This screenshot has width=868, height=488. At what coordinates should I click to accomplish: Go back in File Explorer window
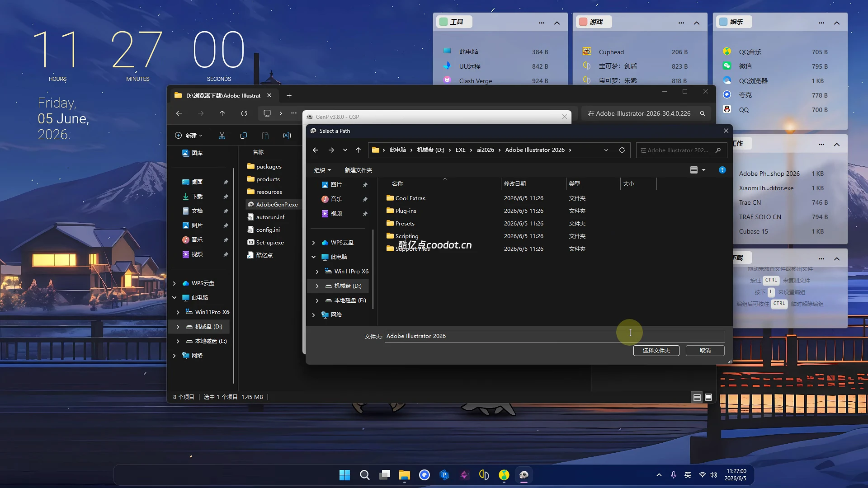point(179,113)
